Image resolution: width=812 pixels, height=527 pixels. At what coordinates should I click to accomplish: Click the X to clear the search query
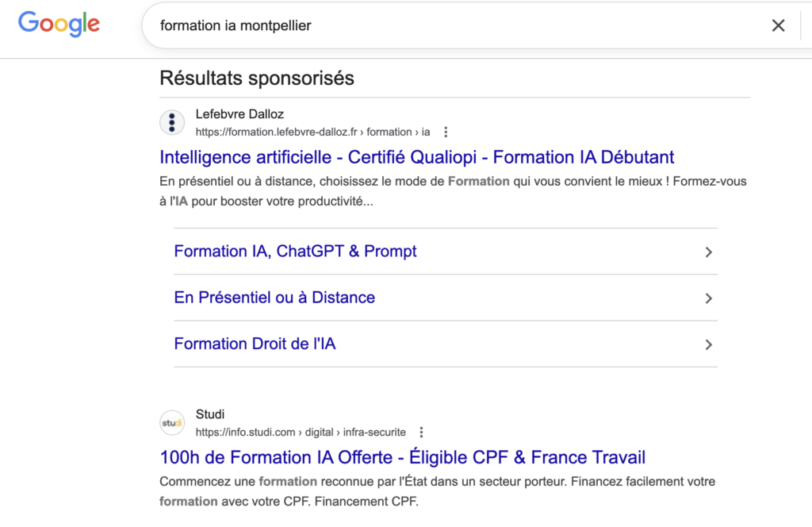coord(778,25)
